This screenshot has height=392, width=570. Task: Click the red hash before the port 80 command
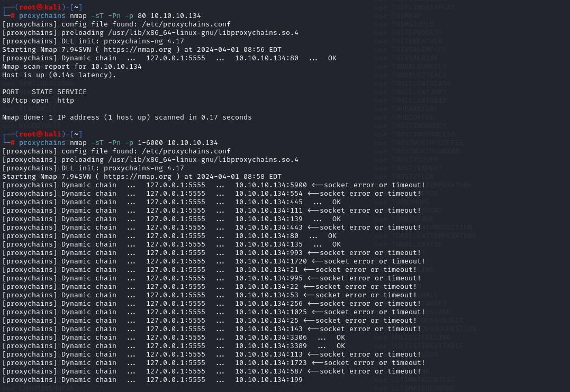pos(13,16)
